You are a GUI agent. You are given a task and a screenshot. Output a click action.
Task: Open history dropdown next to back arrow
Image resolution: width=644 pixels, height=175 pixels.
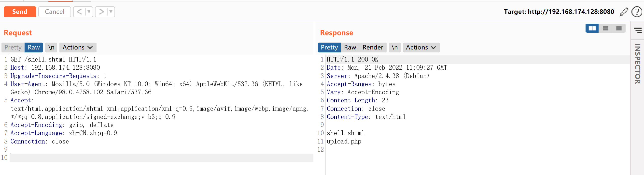pos(89,12)
